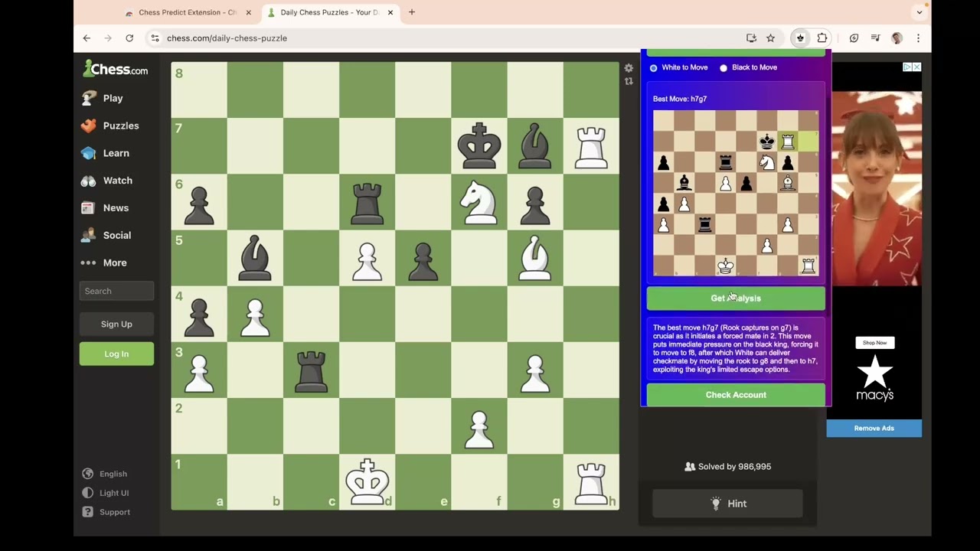The width and height of the screenshot is (980, 551).
Task: Go to the Learn section
Action: 106,153
